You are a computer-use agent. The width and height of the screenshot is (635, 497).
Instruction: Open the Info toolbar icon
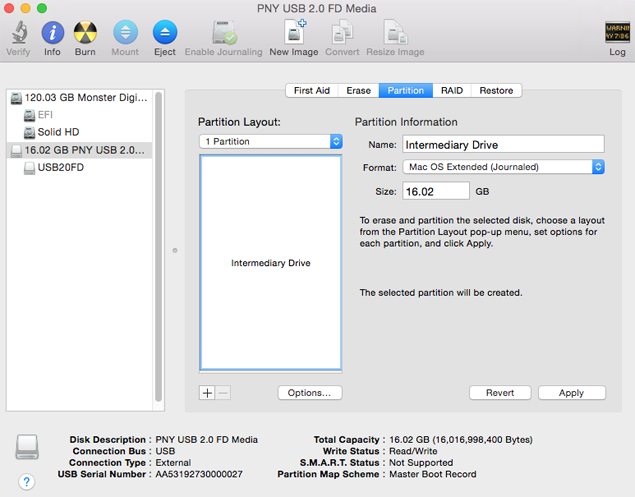tap(53, 32)
